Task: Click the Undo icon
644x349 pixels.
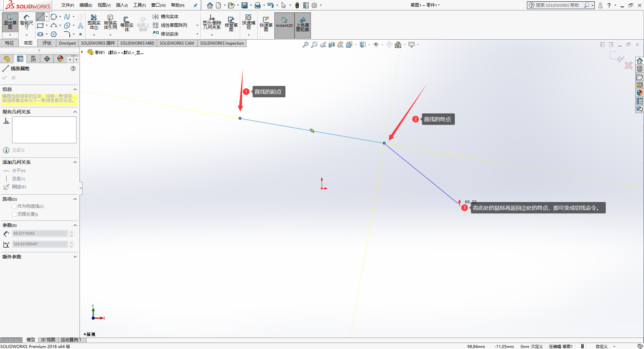Action: click(x=270, y=5)
